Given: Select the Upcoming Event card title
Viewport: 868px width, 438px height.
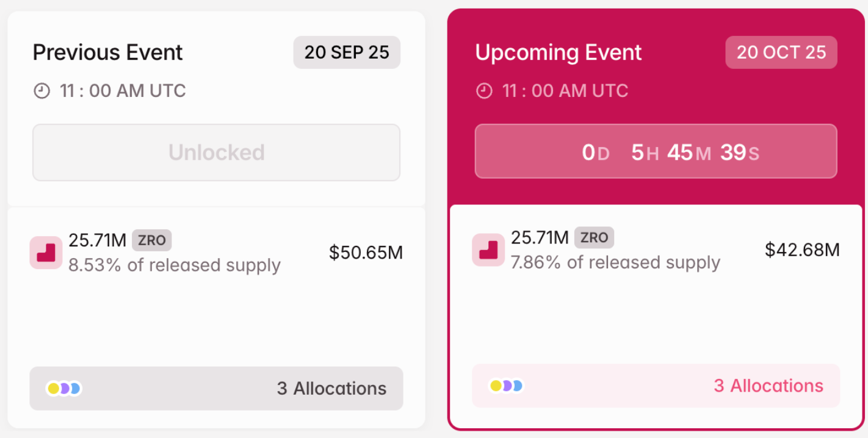Looking at the screenshot, I should [x=559, y=52].
